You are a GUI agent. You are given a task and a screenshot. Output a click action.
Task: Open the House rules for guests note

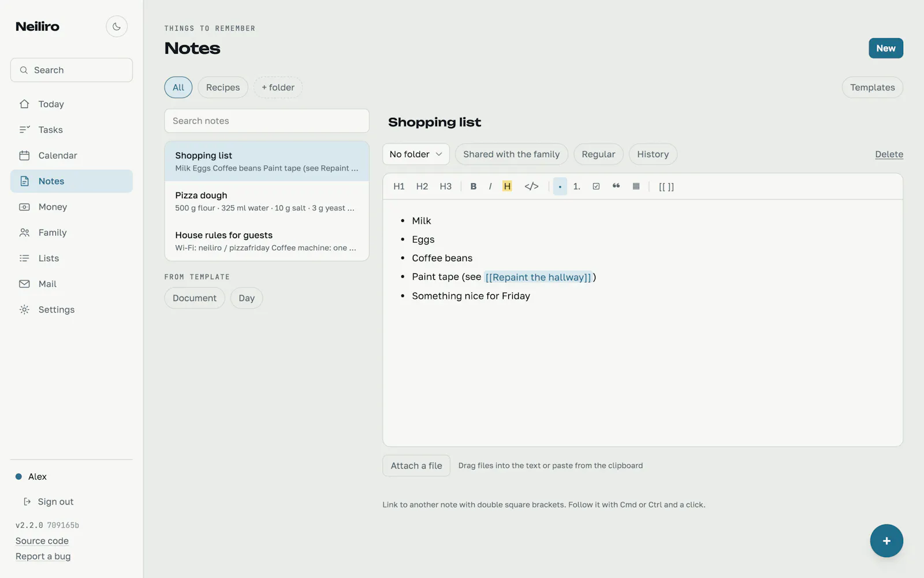coord(267,241)
